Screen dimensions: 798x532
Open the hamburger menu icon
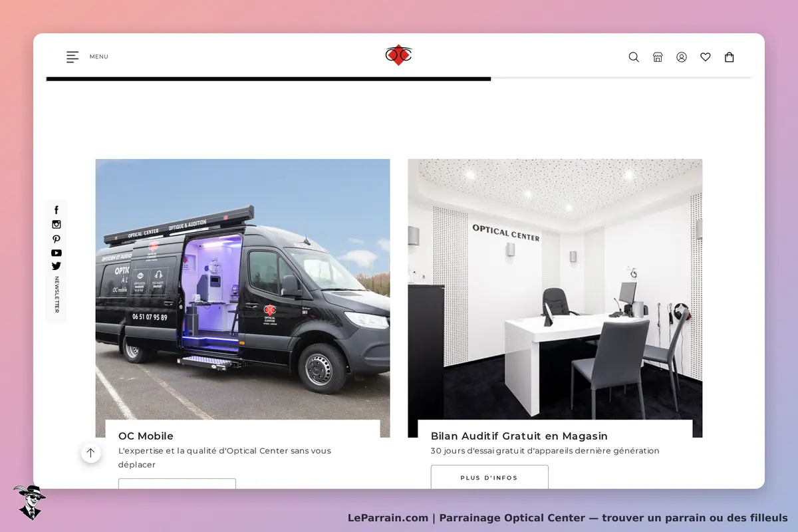pos(72,57)
